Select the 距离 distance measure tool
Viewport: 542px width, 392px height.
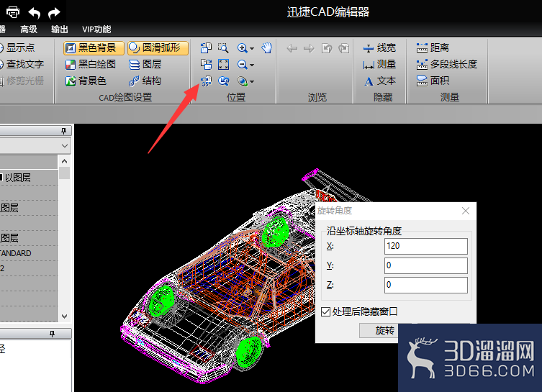point(433,47)
